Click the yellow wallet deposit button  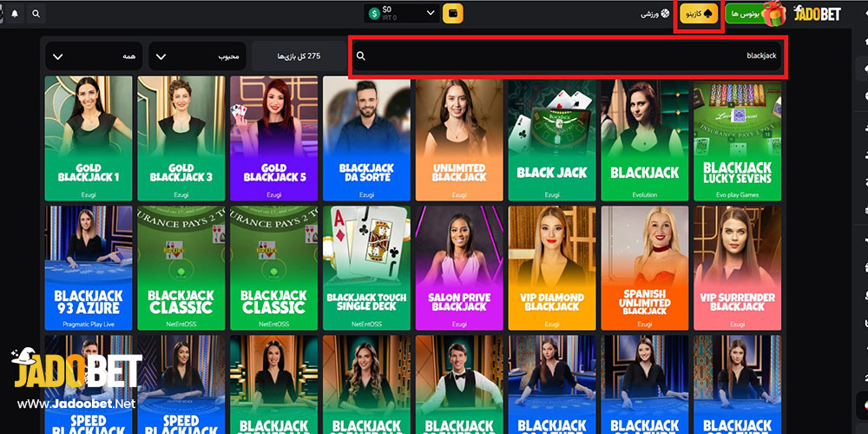[453, 13]
